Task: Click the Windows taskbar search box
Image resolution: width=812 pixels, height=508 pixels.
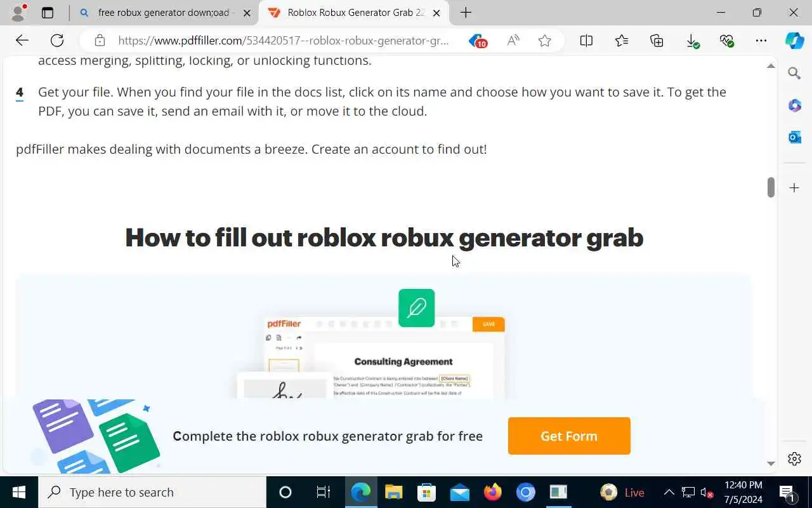Action: pos(152,492)
